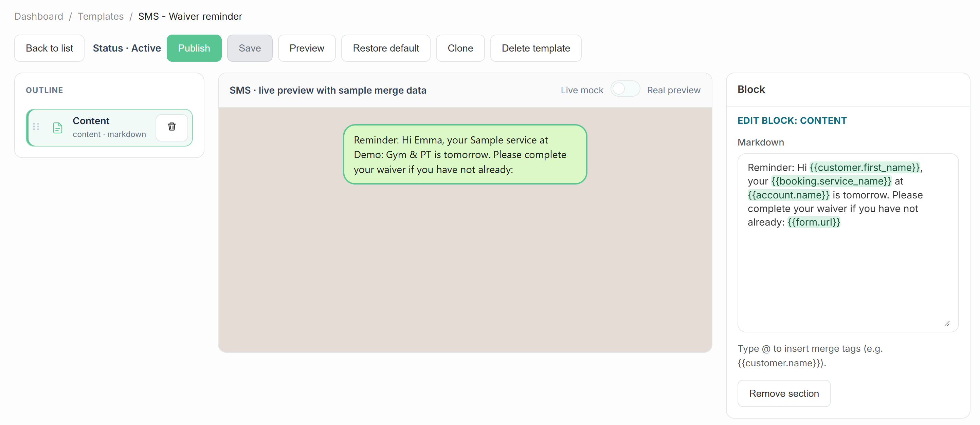The height and width of the screenshot is (425, 980).
Task: Click the Save button
Action: 250,48
